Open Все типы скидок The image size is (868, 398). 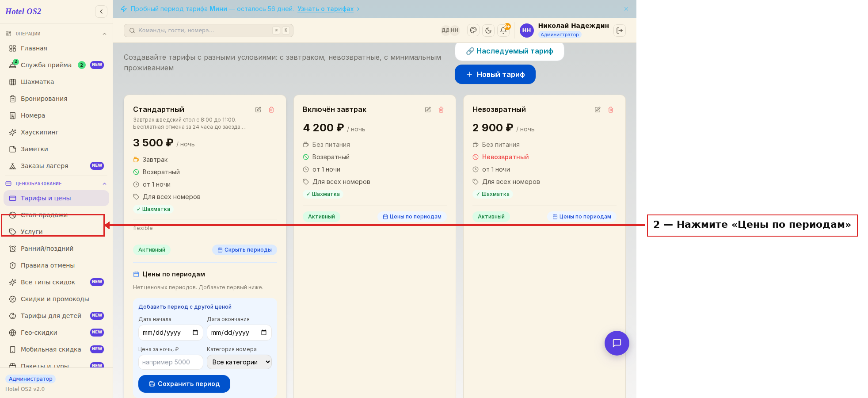pyautogui.click(x=56, y=282)
